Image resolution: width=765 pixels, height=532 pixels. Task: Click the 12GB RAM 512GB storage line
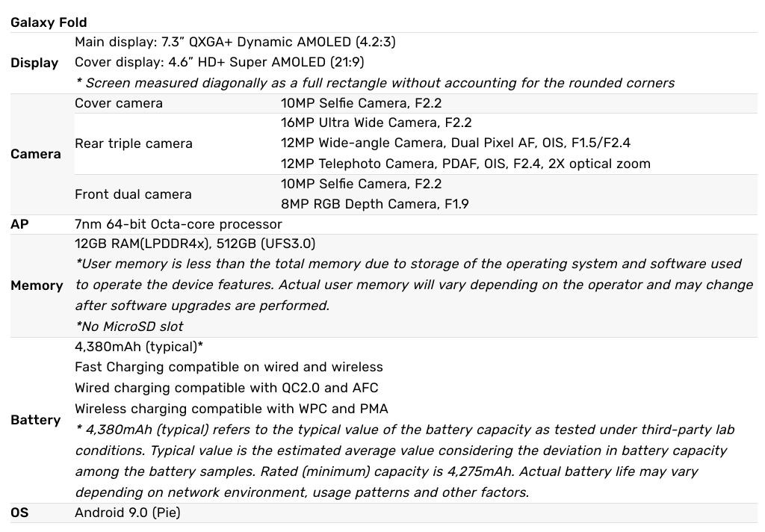195,244
